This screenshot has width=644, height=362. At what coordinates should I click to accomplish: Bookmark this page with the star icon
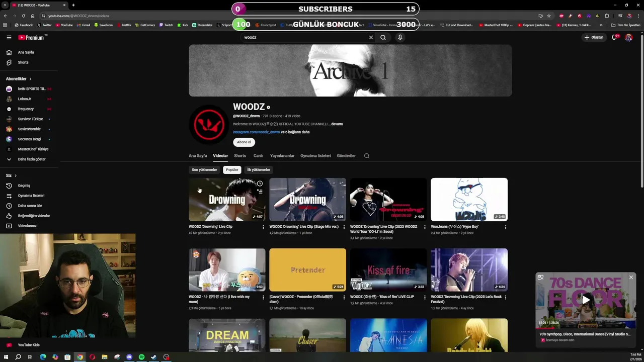(549, 16)
